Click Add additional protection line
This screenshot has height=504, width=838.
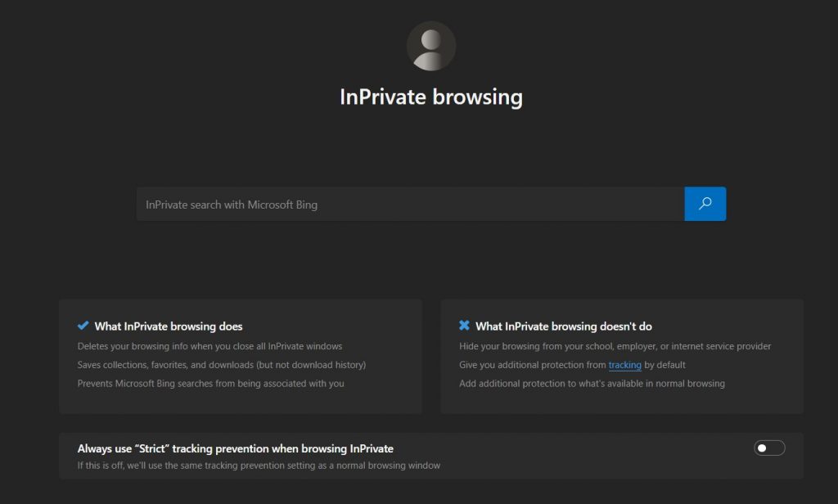(x=592, y=383)
